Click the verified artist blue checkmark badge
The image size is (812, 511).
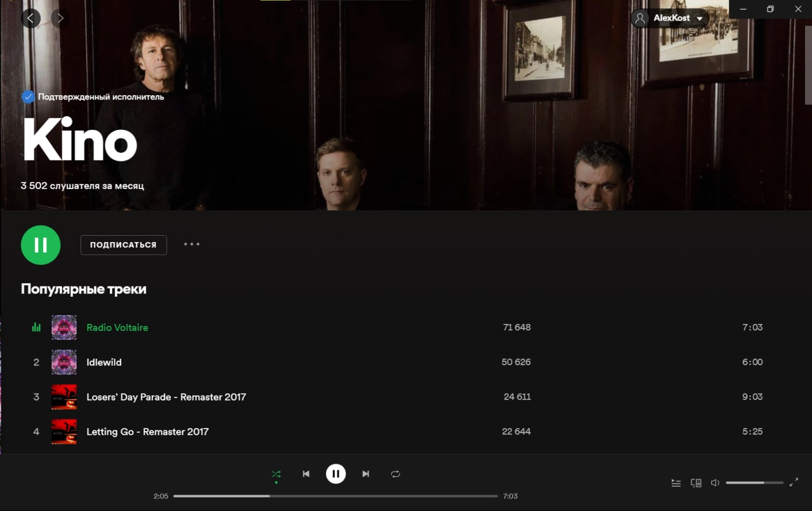[x=28, y=97]
